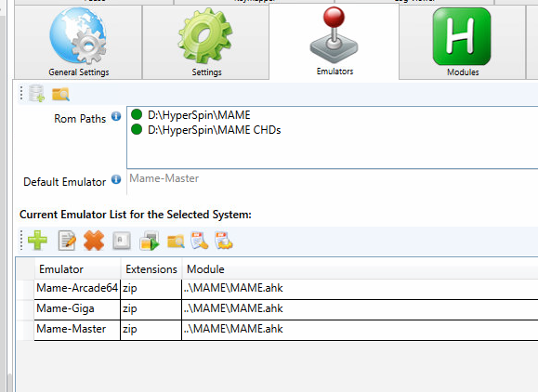The image size is (538, 392).
Task: Click the keyboard key 'A' toolbar icon
Action: [122, 240]
